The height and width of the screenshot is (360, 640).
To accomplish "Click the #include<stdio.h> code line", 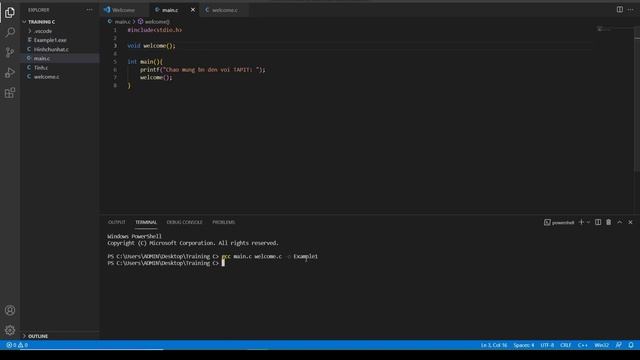I will [x=155, y=30].
